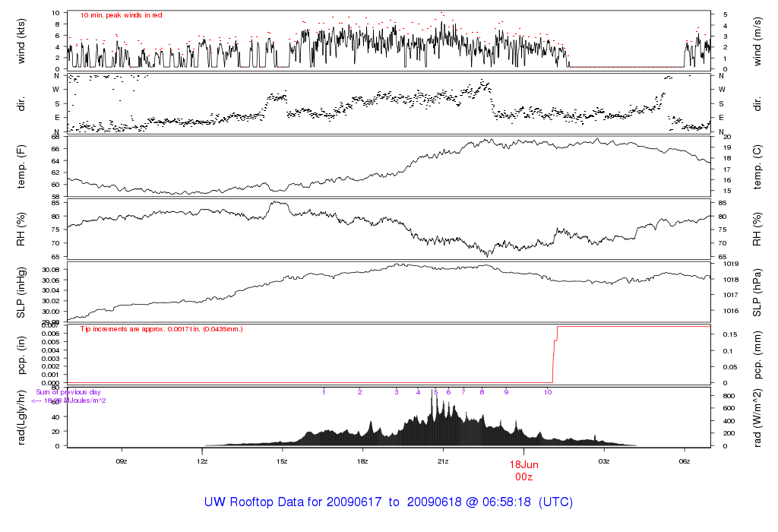Click the purple hour marker '7' in radiation panel
Screen dimensions: 778x532
coord(463,392)
